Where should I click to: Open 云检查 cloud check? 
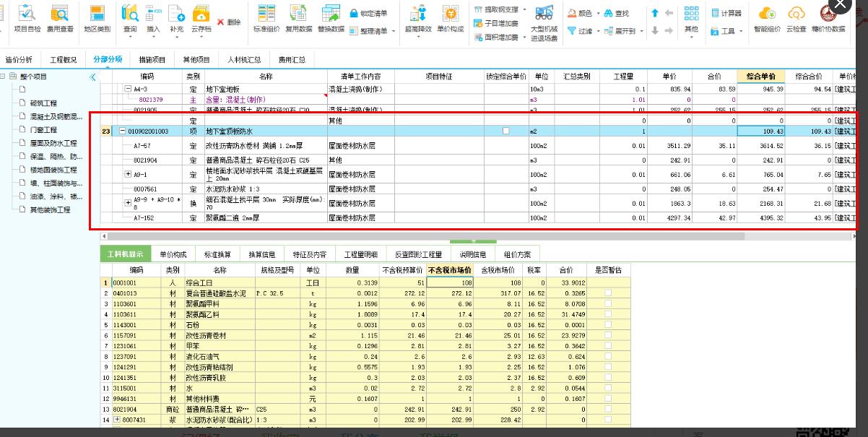(796, 20)
